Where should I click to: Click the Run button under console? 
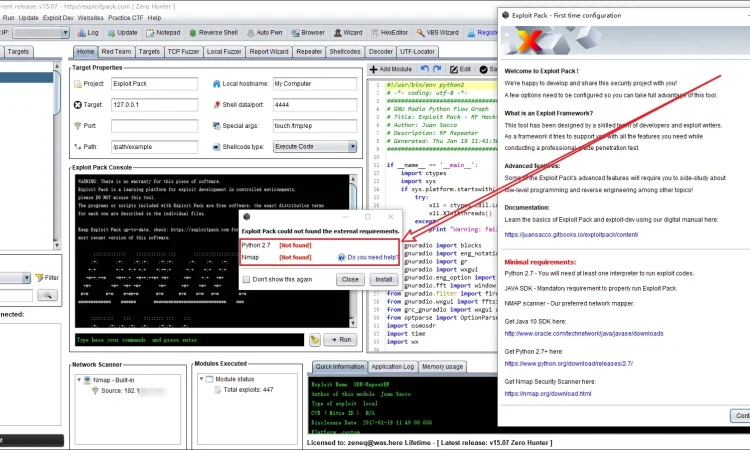pos(341,340)
